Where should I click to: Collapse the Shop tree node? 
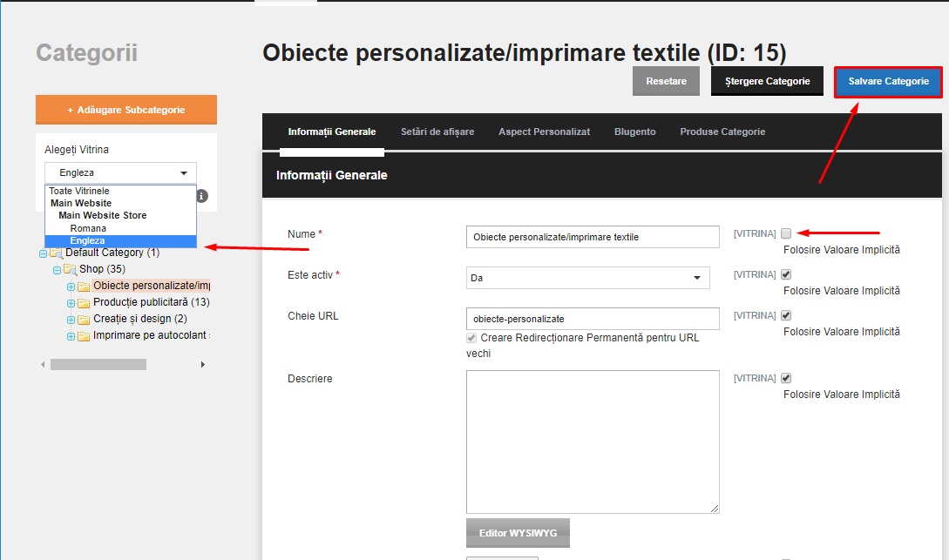click(x=57, y=270)
